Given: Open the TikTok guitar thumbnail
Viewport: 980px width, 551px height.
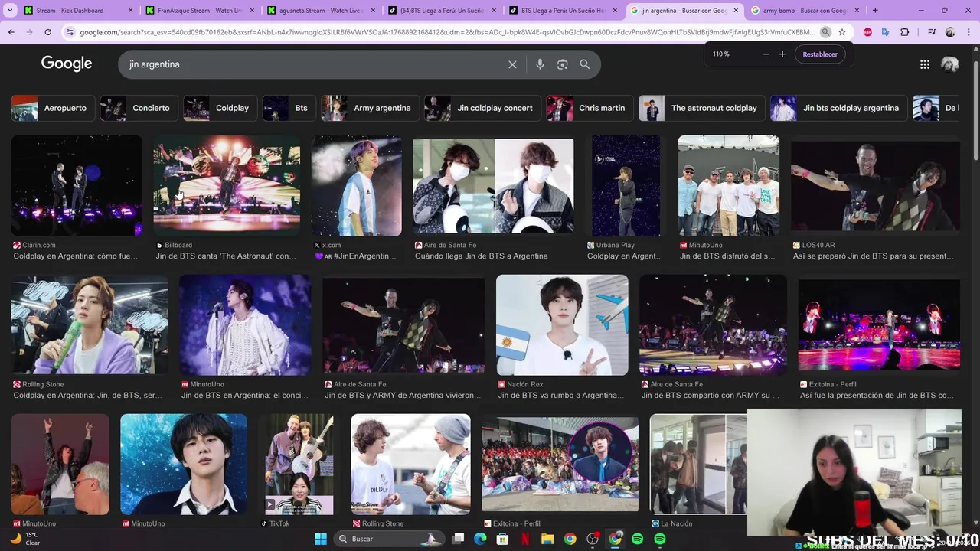Looking at the screenshot, I should [x=299, y=464].
